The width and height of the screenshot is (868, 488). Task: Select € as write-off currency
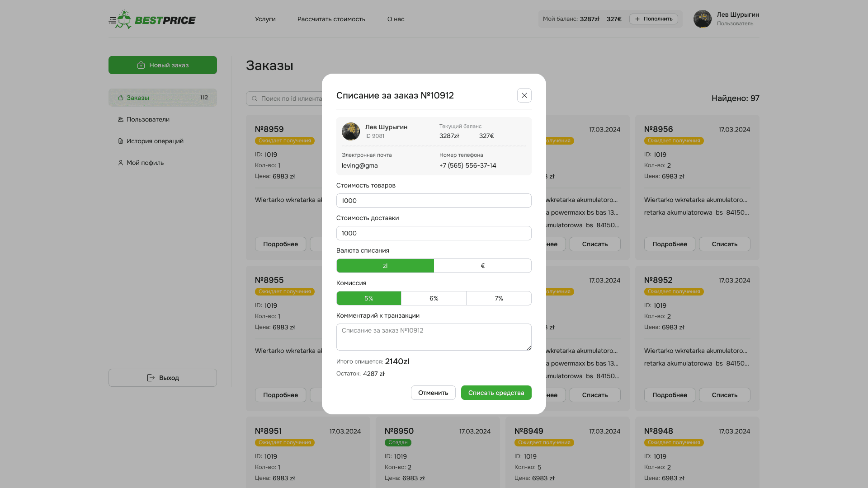pos(482,266)
